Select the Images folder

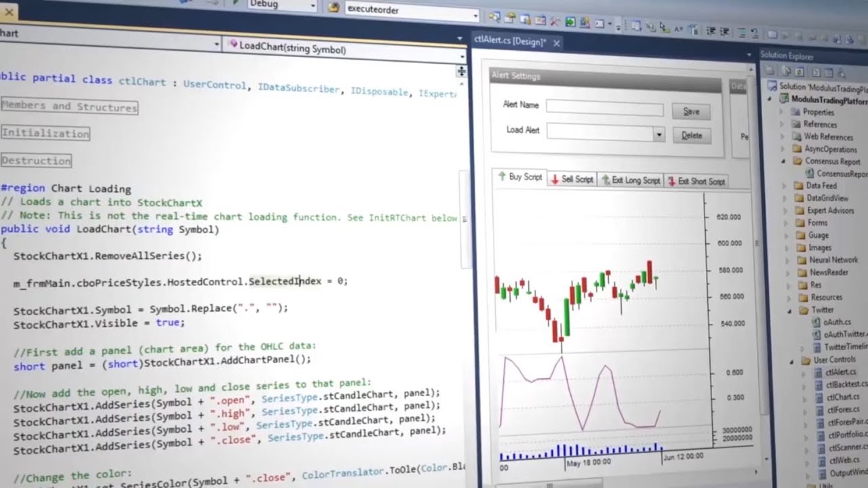[820, 248]
